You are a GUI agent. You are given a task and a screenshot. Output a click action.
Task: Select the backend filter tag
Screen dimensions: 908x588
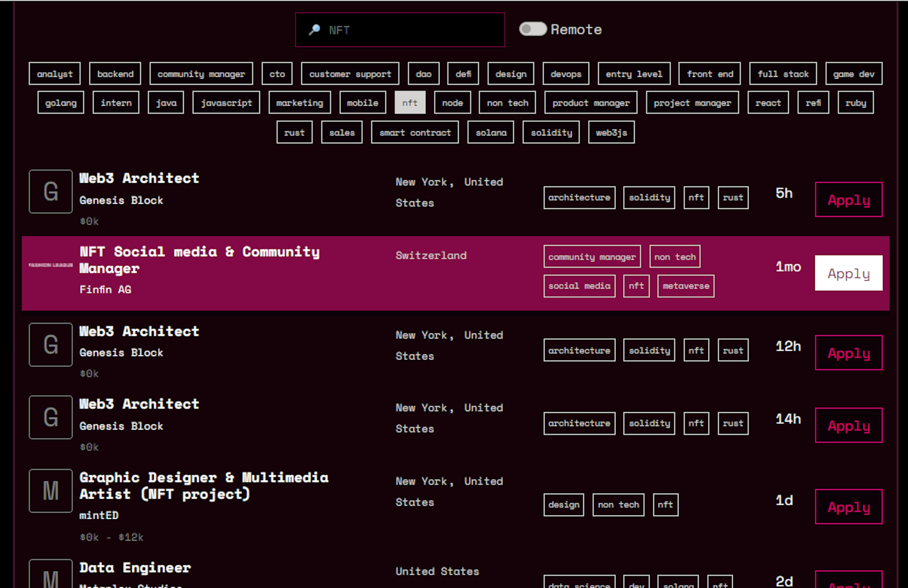115,73
